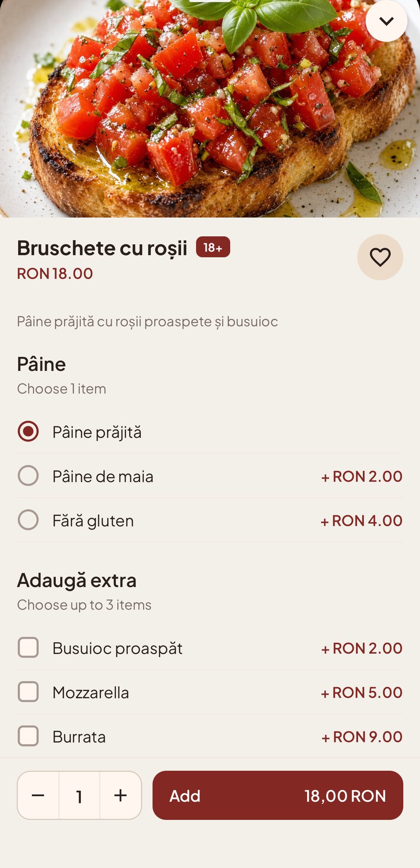
Task: Select the Fără gluten radio button
Action: [28, 520]
